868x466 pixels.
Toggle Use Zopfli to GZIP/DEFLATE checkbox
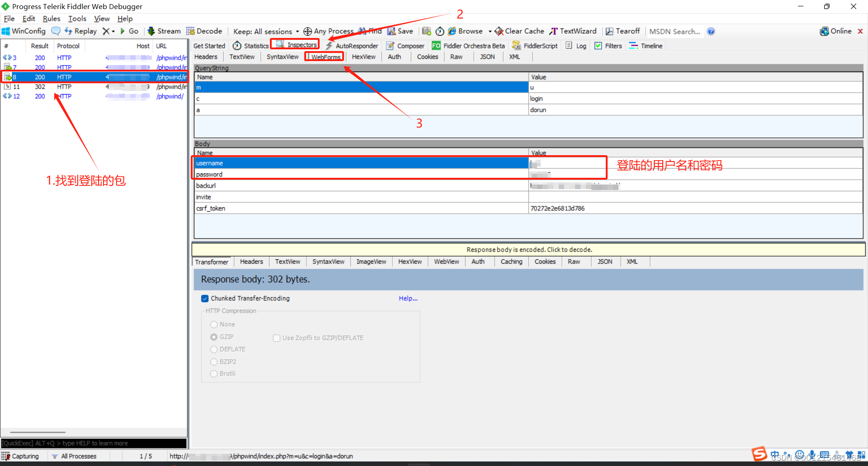click(276, 338)
